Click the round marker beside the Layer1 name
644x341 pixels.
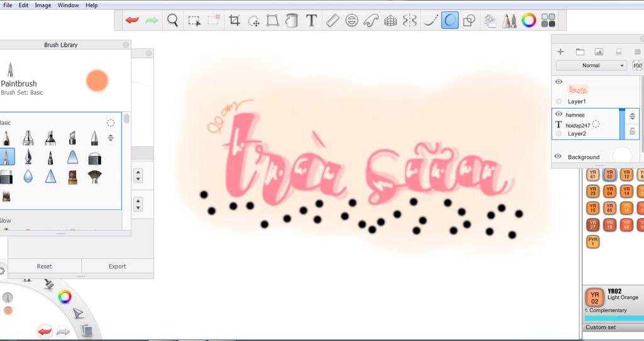click(558, 101)
